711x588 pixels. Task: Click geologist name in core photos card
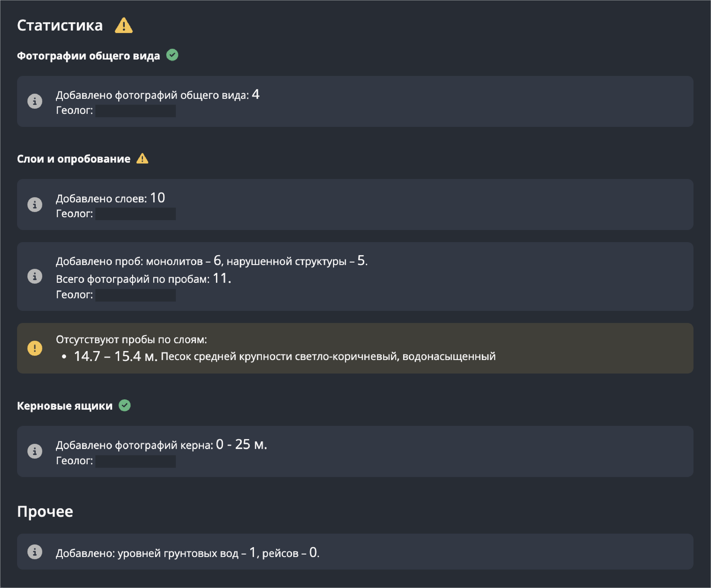click(x=136, y=461)
